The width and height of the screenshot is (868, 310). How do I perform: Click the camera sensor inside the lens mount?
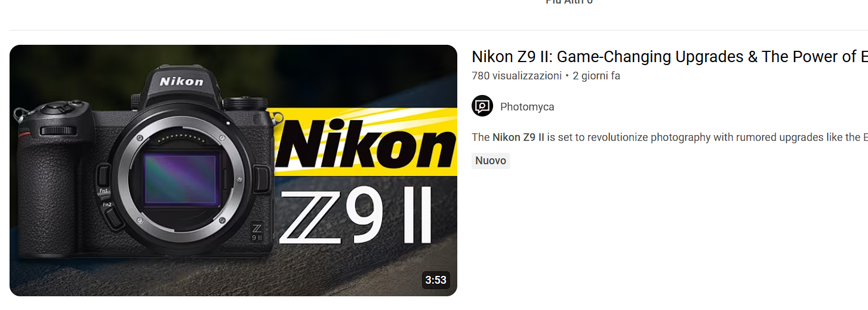click(x=182, y=179)
